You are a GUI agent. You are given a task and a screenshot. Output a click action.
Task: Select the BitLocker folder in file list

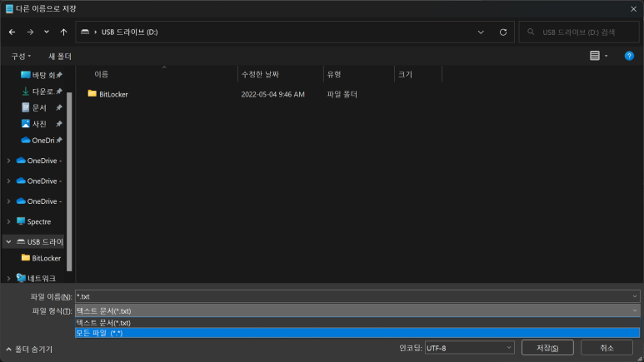click(108, 94)
